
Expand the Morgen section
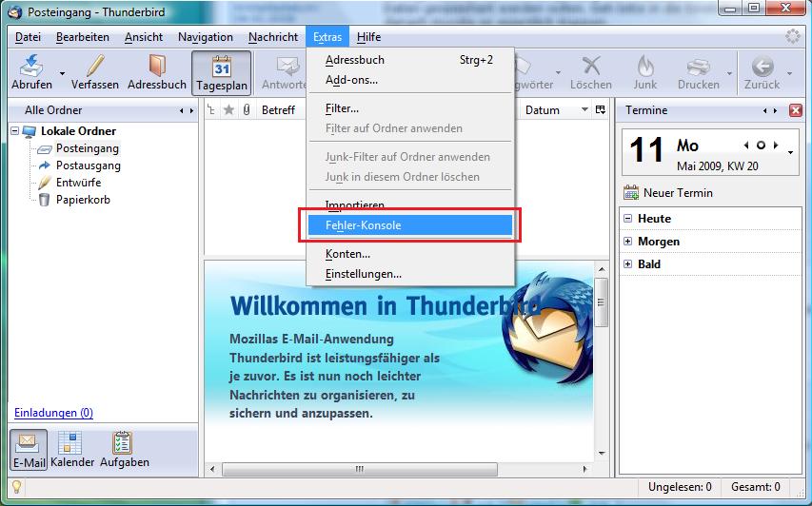pyautogui.click(x=627, y=241)
